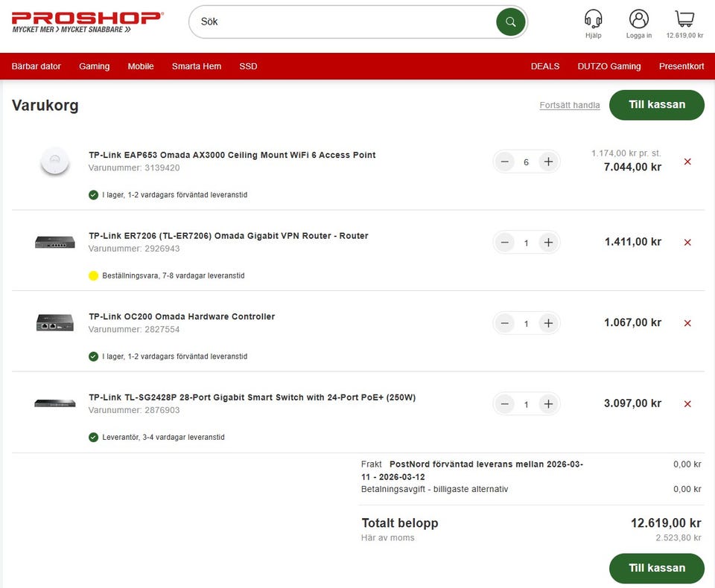
Task: Decrease quantity of OC200 Hardware Controller
Action: pos(505,323)
